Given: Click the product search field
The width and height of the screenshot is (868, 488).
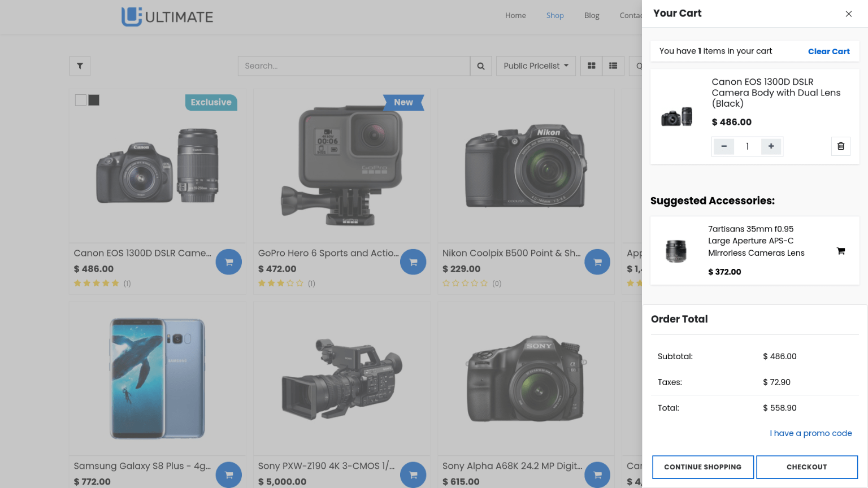Looking at the screenshot, I should tap(354, 66).
